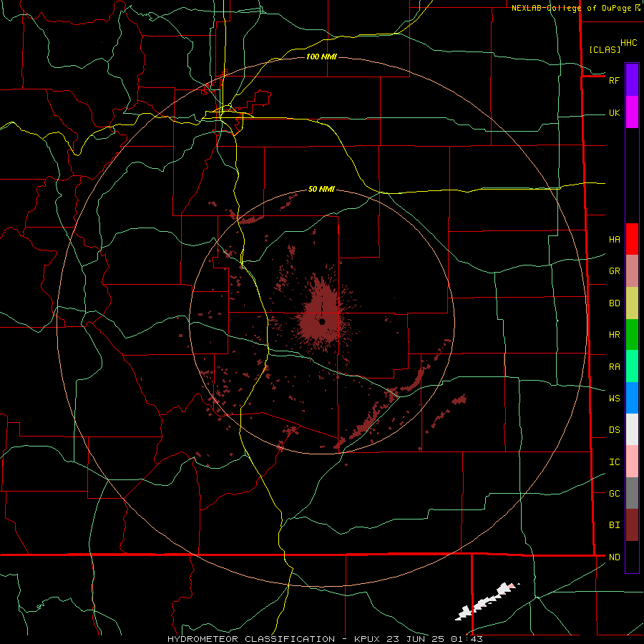Viewport: 644px width, 644px height.
Task: Click the GR legend label
Action: coord(615,271)
